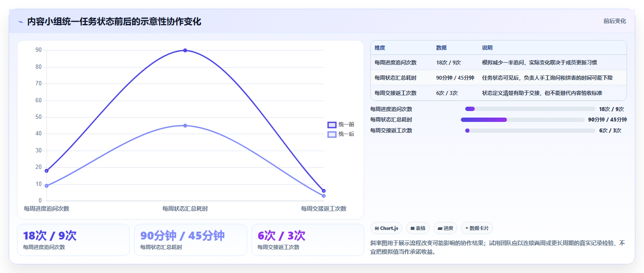Click the Chart.js tag chip
Screen dimensions: 644x273
[386, 228]
